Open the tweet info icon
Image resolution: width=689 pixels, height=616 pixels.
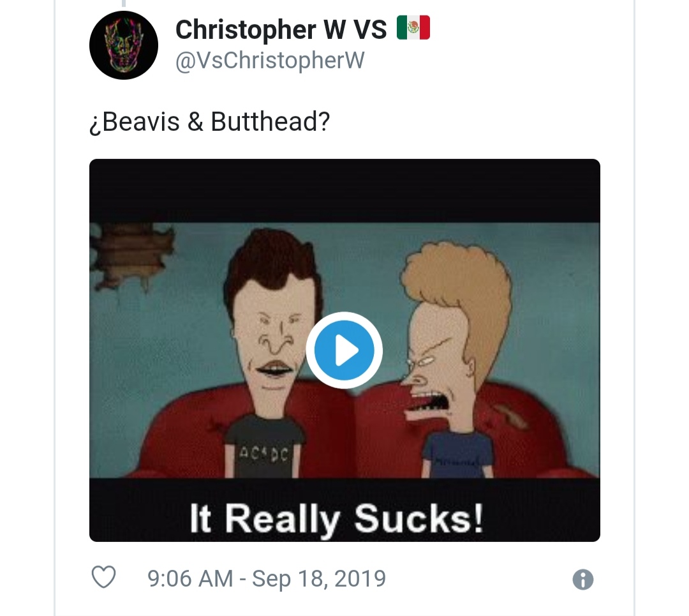[583, 580]
